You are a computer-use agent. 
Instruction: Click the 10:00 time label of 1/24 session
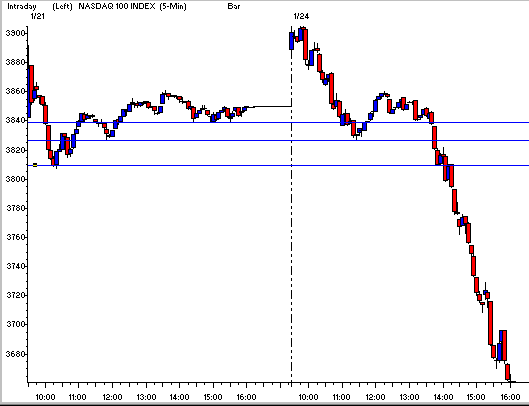308,397
